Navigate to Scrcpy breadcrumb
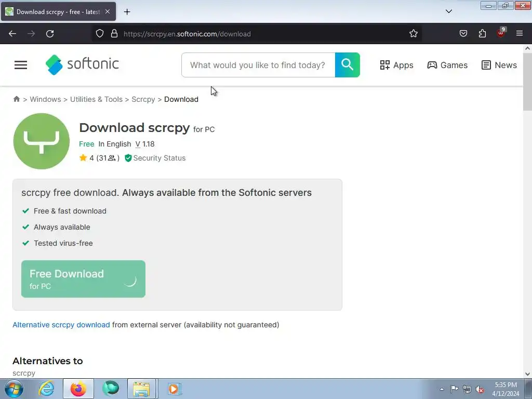532x399 pixels. (143, 99)
